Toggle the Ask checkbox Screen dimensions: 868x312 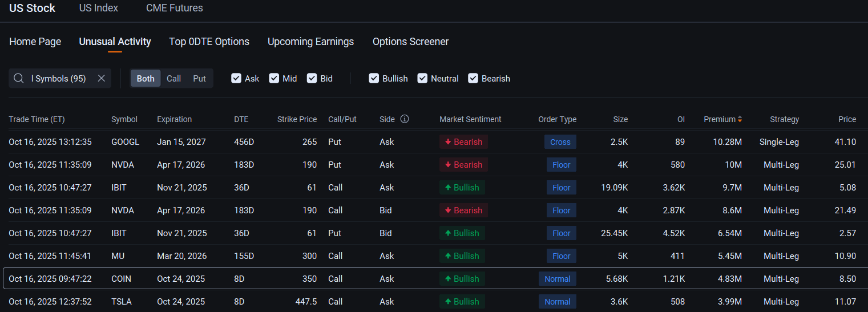(236, 79)
